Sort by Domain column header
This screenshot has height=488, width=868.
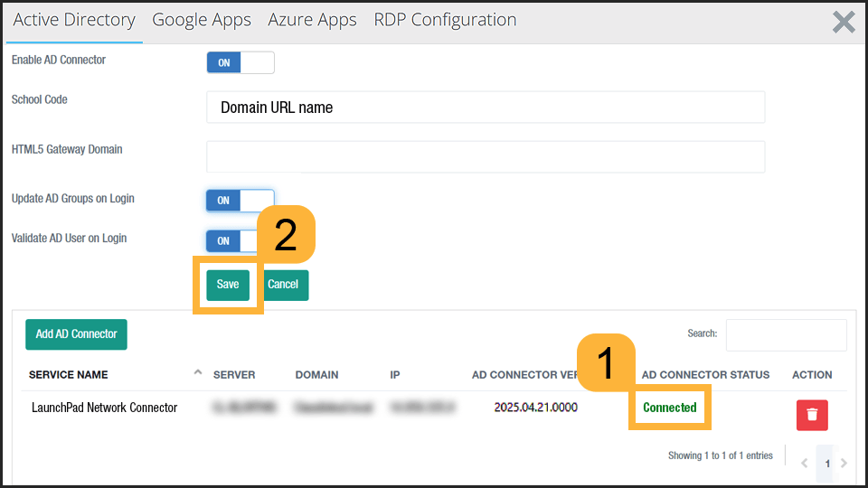[x=316, y=374]
